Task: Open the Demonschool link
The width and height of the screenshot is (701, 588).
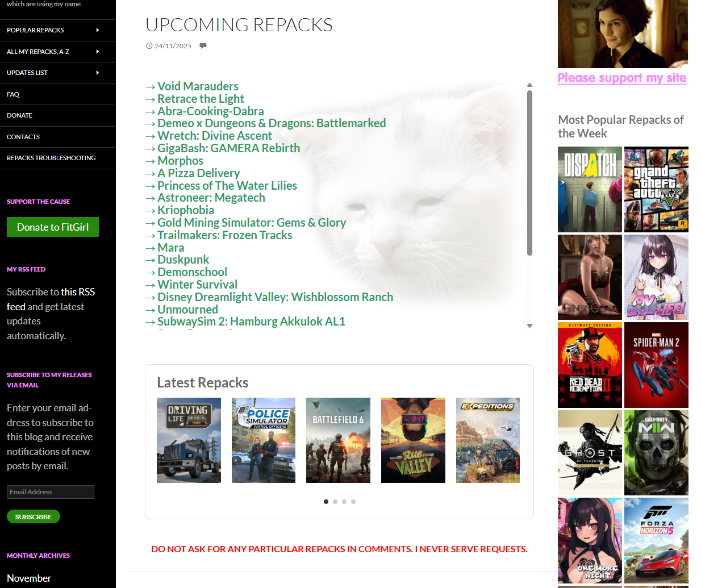Action: tap(192, 272)
